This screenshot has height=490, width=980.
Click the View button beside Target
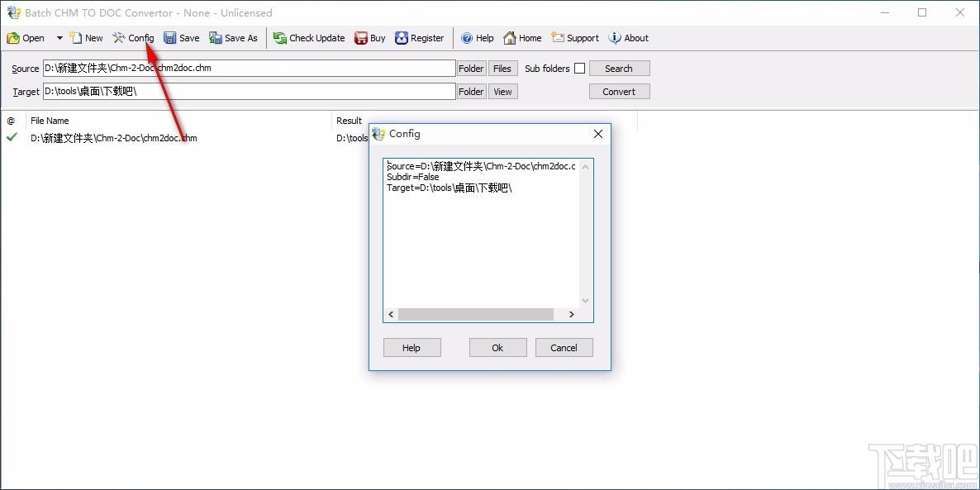502,91
